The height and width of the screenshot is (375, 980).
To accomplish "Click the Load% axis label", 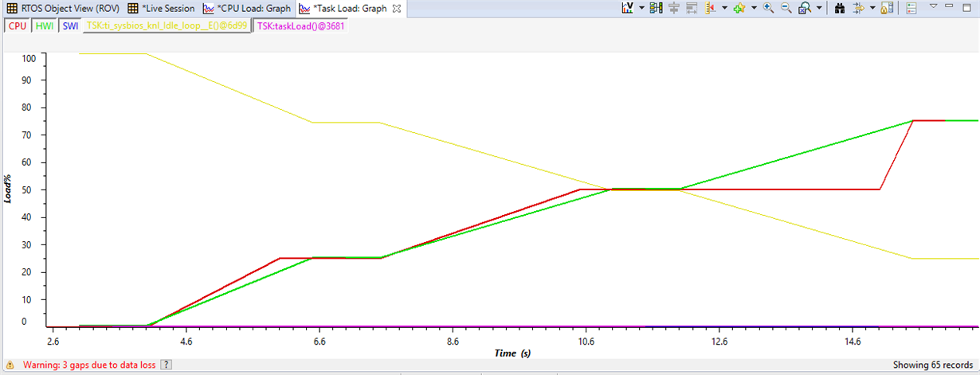I will 9,189.
